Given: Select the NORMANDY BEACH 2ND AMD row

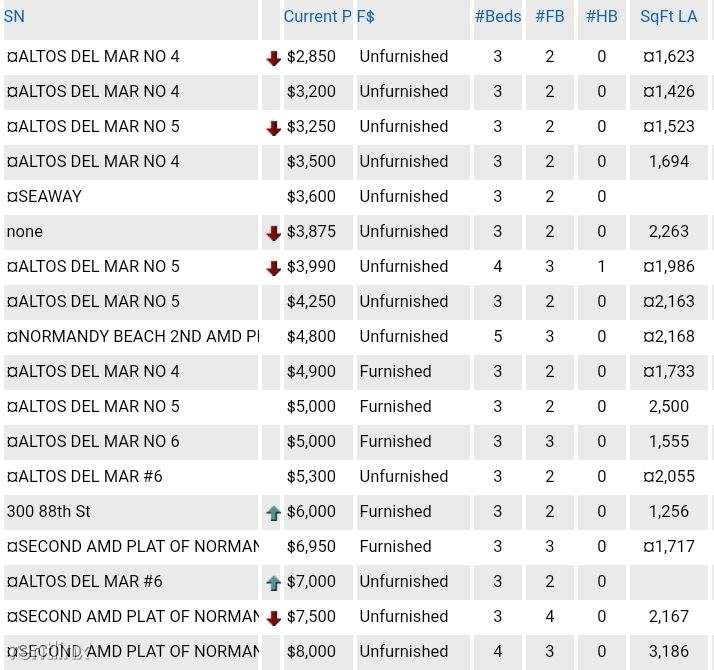Looking at the screenshot, I should 357,337.
